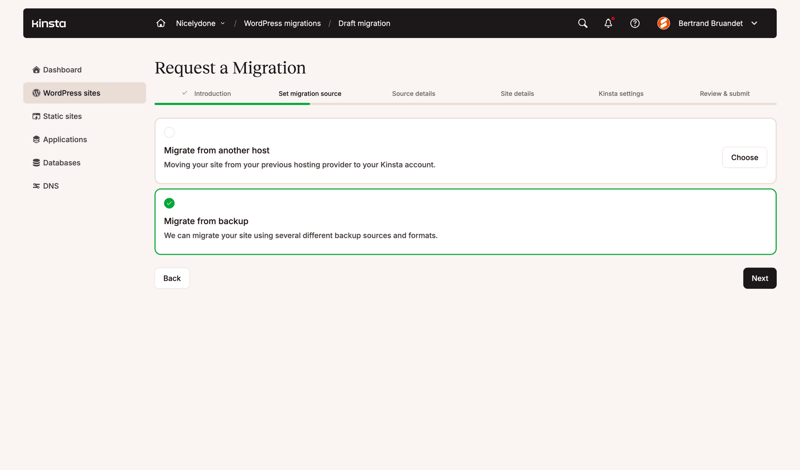Open Applications in the sidebar

click(64, 140)
